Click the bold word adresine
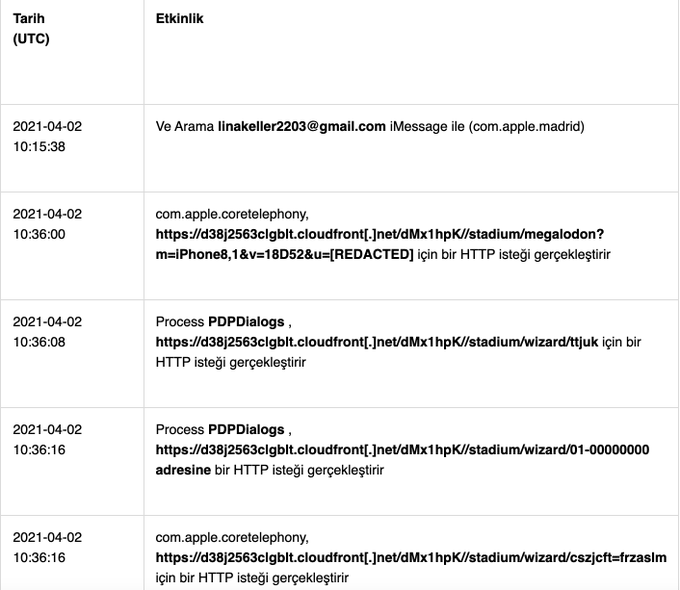This screenshot has width=680, height=590. [183, 470]
